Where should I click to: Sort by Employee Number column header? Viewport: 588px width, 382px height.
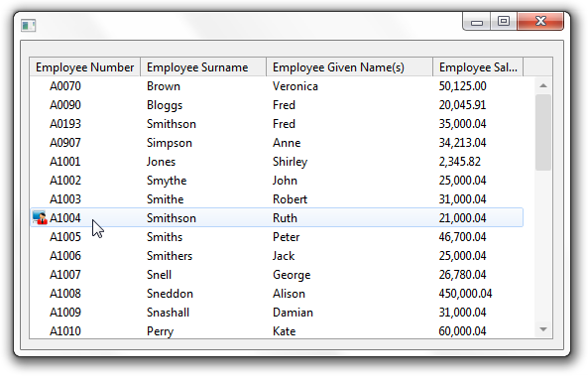(x=84, y=67)
